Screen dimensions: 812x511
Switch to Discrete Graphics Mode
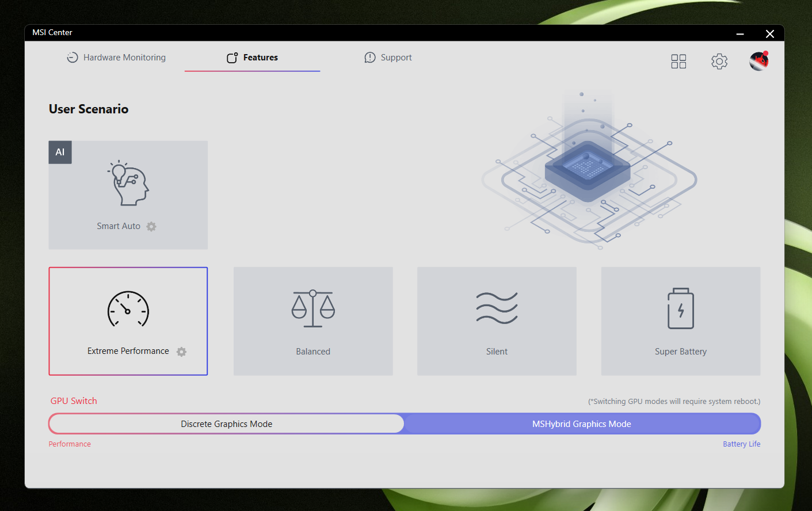[x=227, y=424]
